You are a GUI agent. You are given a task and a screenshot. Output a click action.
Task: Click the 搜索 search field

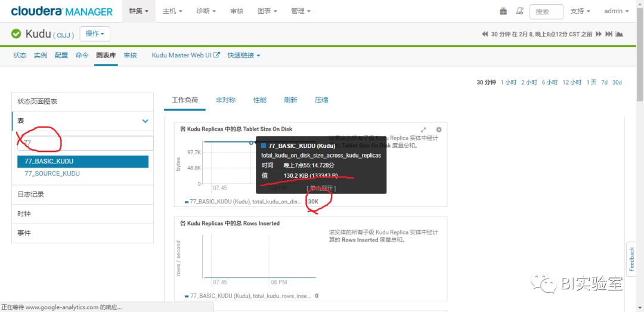[546, 11]
